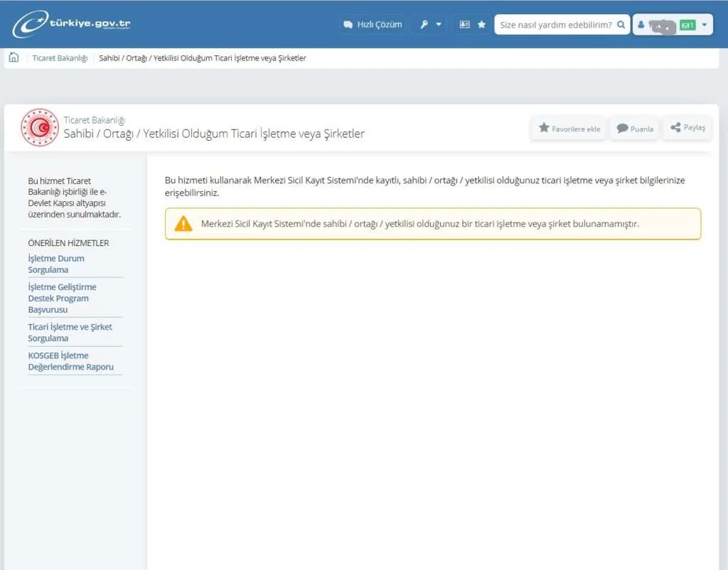
Task: Open the green messages envelope badge
Action: click(687, 25)
